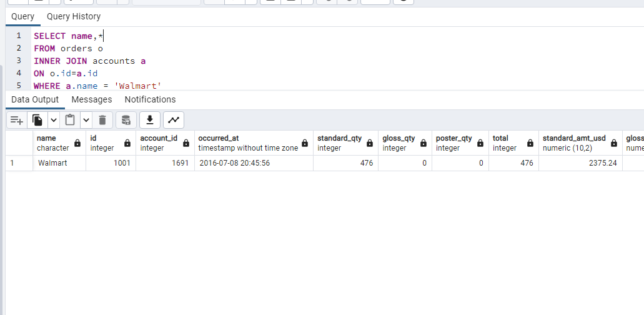Click the poster_qty column header
This screenshot has height=315, width=644.
(460, 143)
